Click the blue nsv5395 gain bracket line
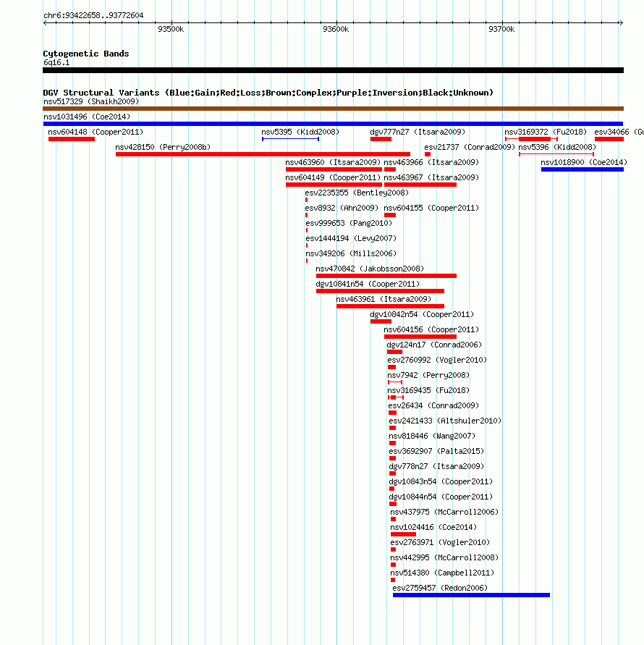Image resolution: width=644 pixels, height=645 pixels. [x=290, y=139]
